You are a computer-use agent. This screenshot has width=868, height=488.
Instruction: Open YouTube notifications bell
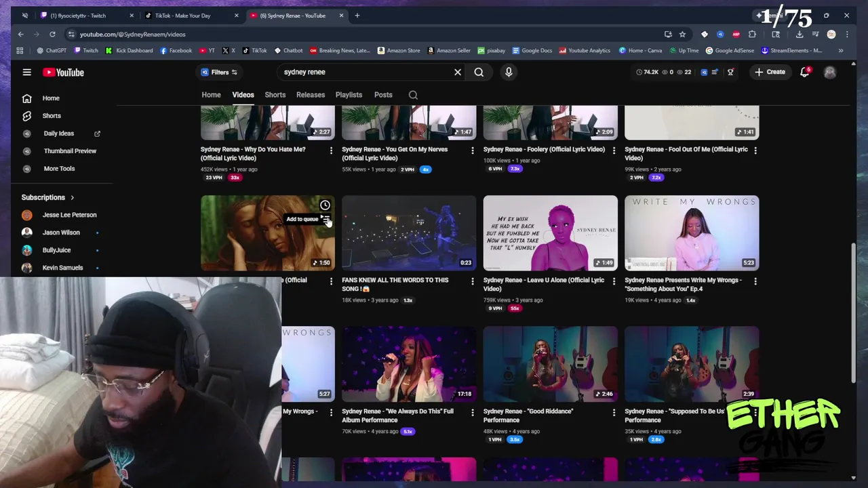click(805, 72)
